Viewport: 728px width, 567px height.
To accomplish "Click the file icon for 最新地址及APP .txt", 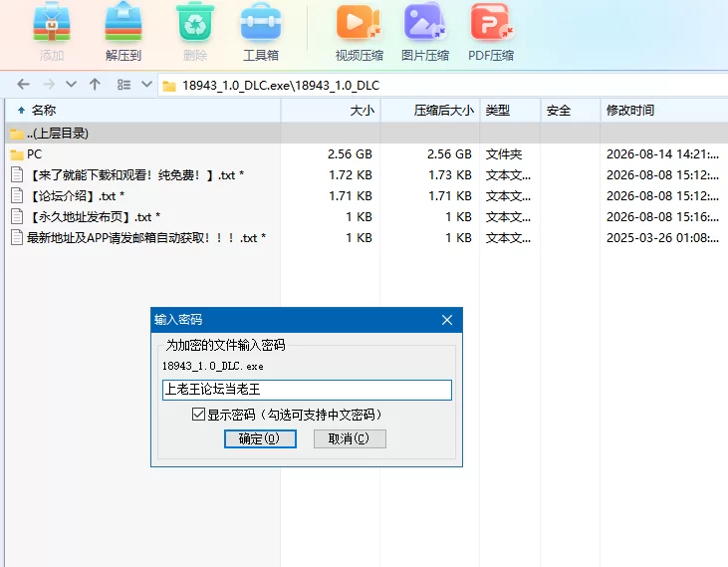I will (17, 237).
